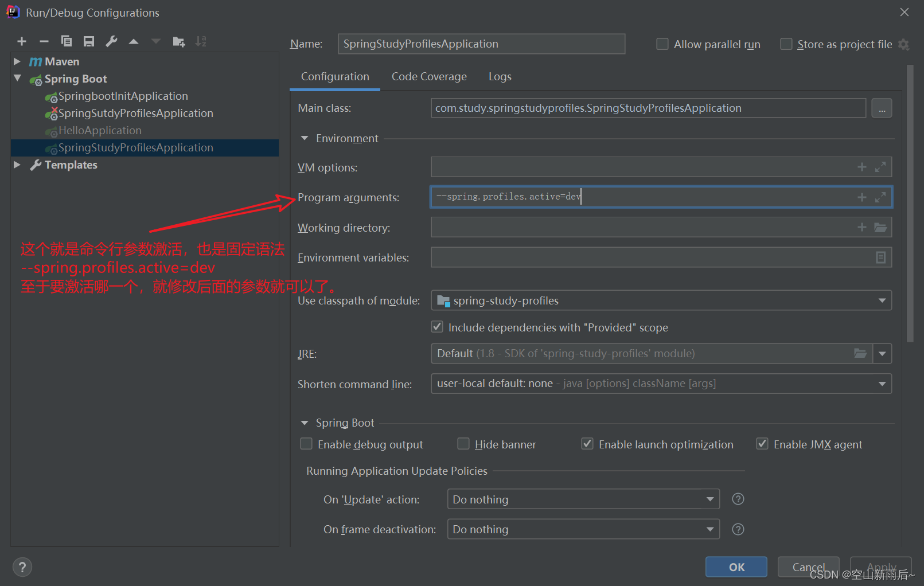Image resolution: width=924 pixels, height=586 pixels.
Task: Collapse the Environment section
Action: (x=305, y=138)
